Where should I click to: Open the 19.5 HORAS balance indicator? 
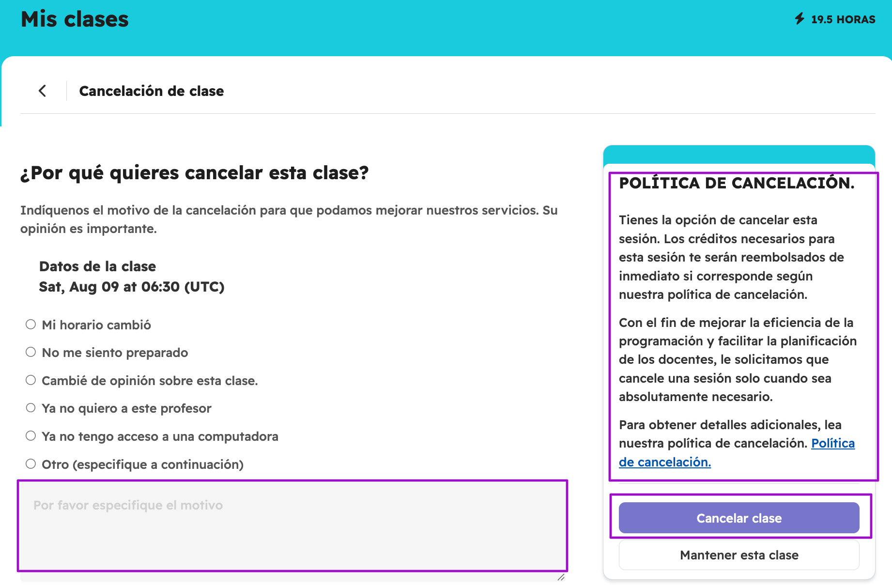pyautogui.click(x=835, y=19)
